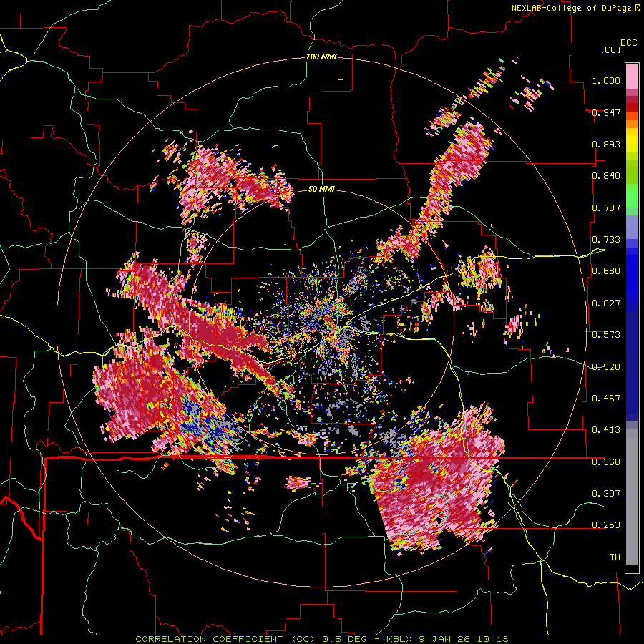Select the 0.680 scale value
644x644 pixels.
pos(606,271)
